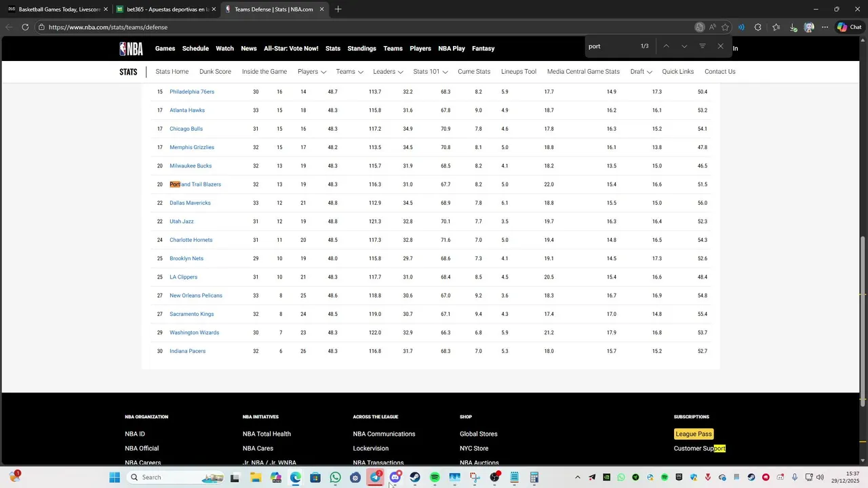Open find filter options icon
Image resolution: width=868 pixels, height=488 pixels.
click(x=703, y=46)
